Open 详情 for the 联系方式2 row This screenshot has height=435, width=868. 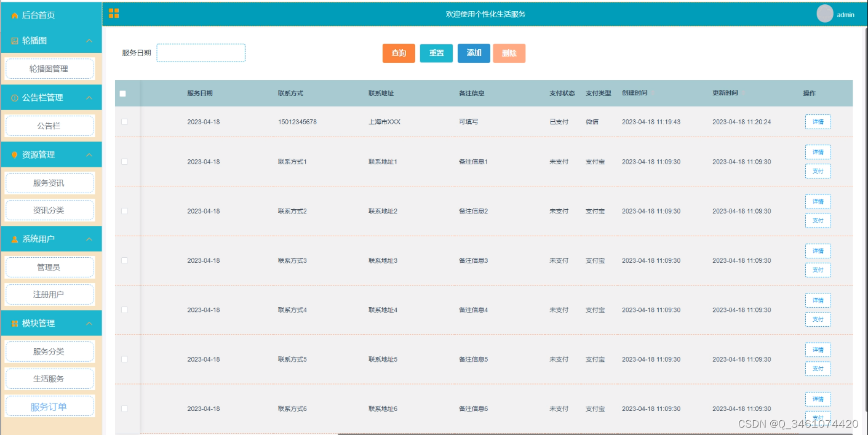pyautogui.click(x=818, y=201)
